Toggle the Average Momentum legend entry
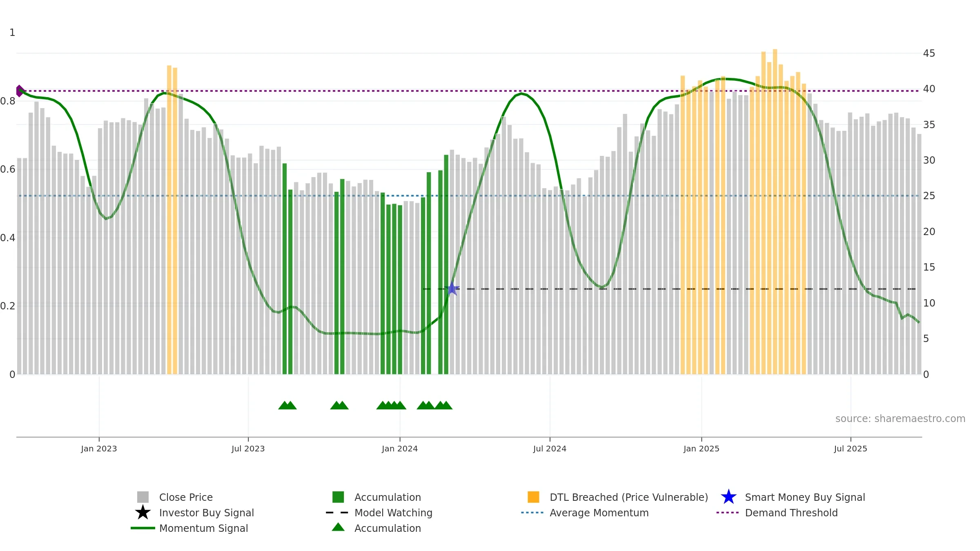Image resolution: width=980 pixels, height=551 pixels. point(599,513)
